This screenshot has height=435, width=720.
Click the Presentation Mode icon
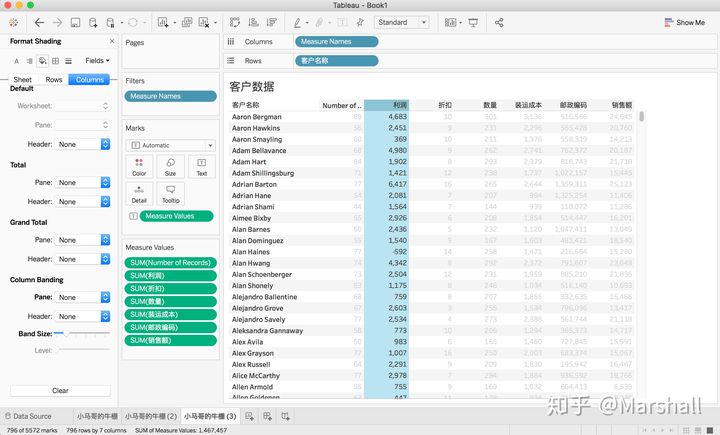473,23
